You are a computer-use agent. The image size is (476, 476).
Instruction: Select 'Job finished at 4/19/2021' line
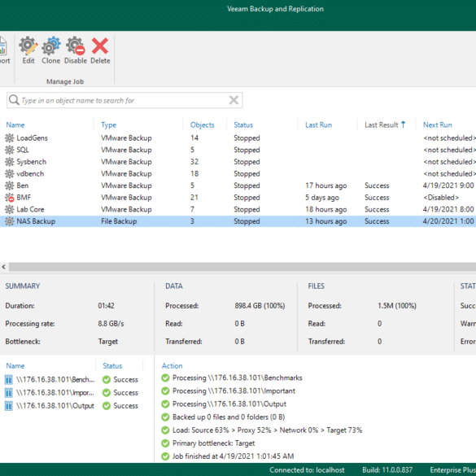point(234,456)
